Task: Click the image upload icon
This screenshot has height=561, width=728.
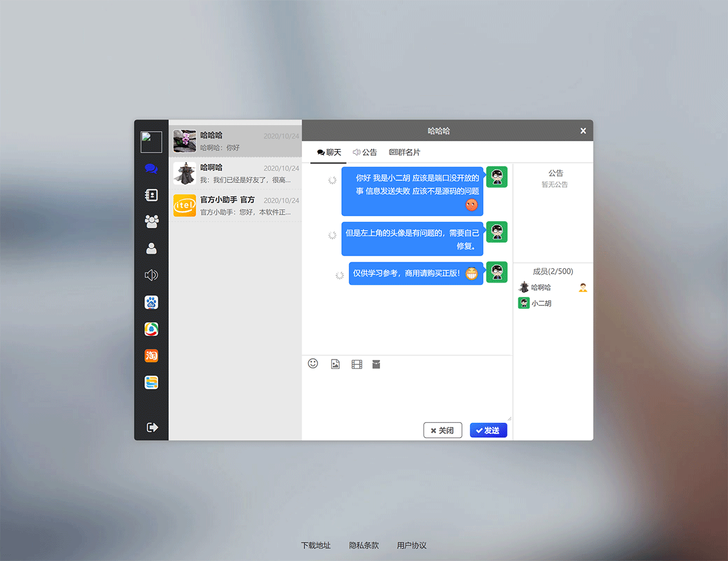Action: (x=335, y=364)
